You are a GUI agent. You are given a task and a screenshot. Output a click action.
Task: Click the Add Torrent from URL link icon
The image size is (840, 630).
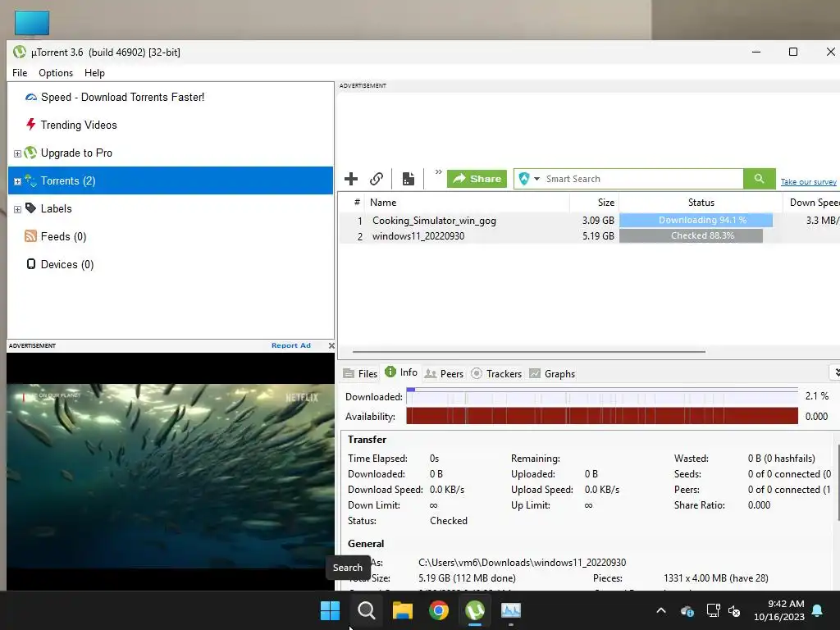coord(377,179)
